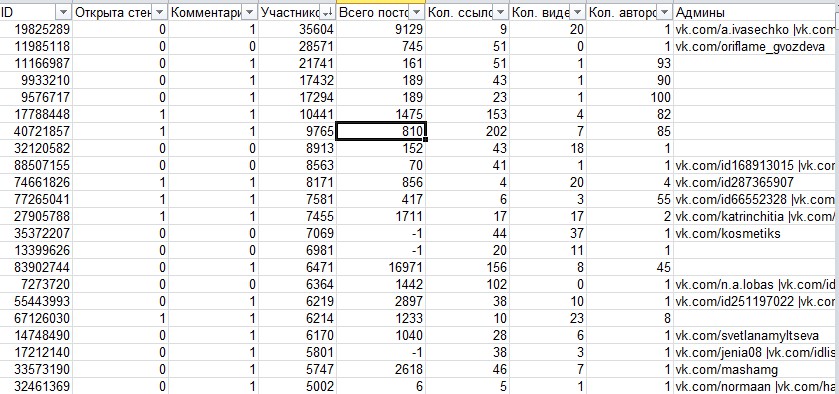The height and width of the screenshot is (394, 839).
Task: Select participants cell showing 21741
Action: pyautogui.click(x=297, y=64)
